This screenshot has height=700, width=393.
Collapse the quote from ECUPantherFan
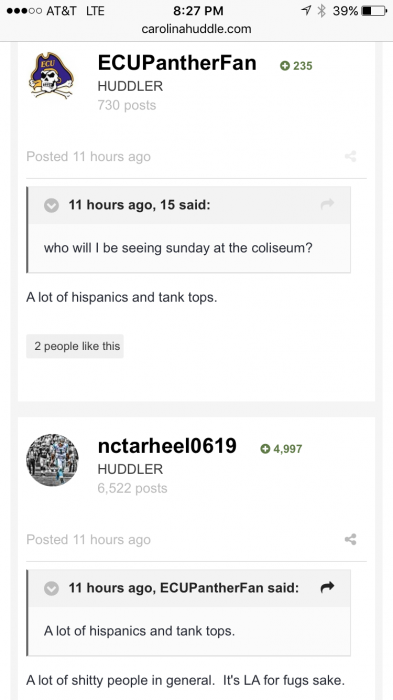tap(51, 588)
